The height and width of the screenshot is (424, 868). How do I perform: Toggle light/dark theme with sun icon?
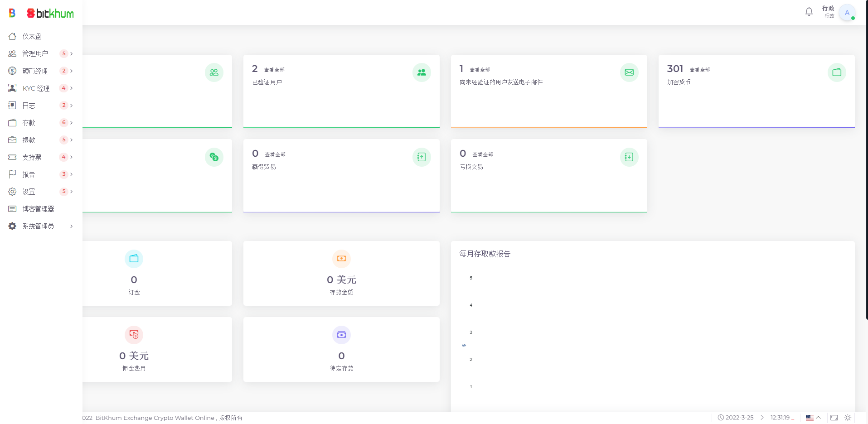(x=848, y=418)
